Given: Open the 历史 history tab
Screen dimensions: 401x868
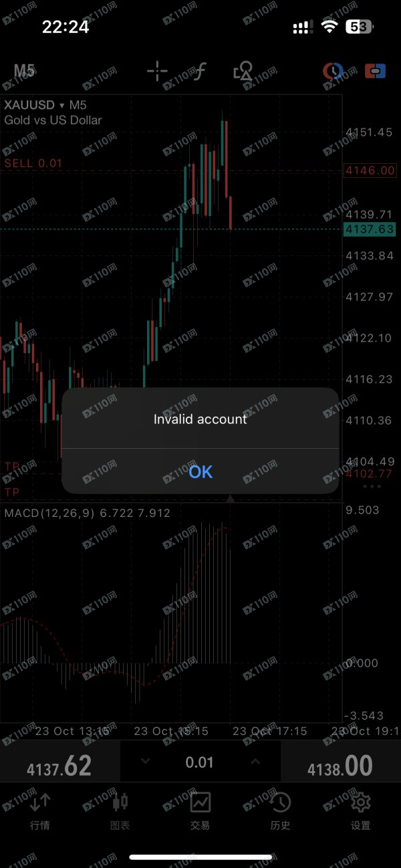Looking at the screenshot, I should pyautogui.click(x=281, y=810).
